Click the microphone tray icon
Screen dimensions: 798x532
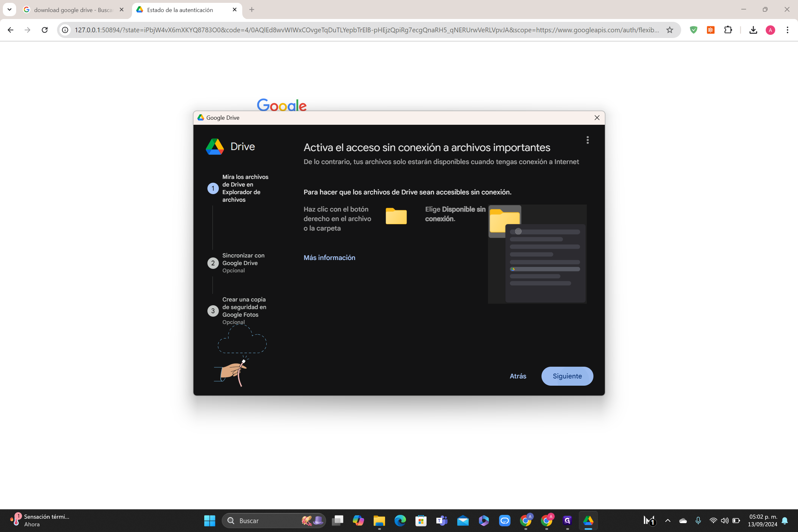click(698, 521)
